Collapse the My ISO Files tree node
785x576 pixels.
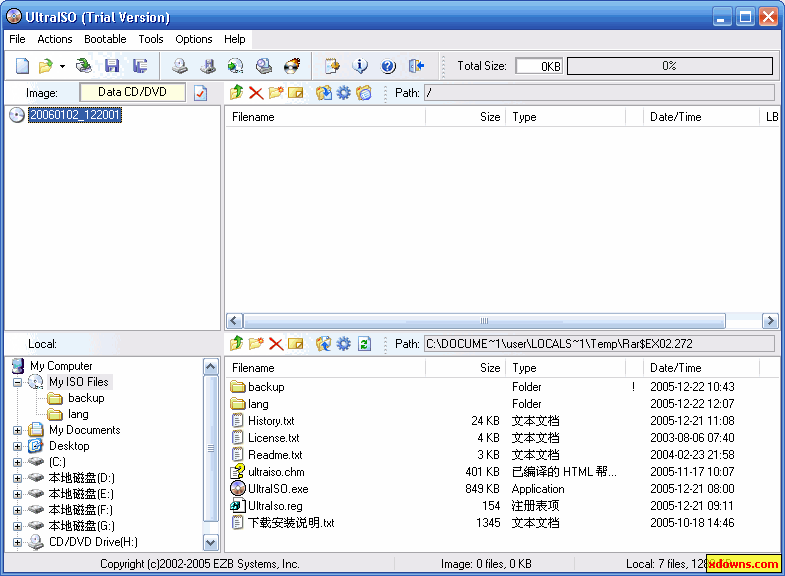18,382
